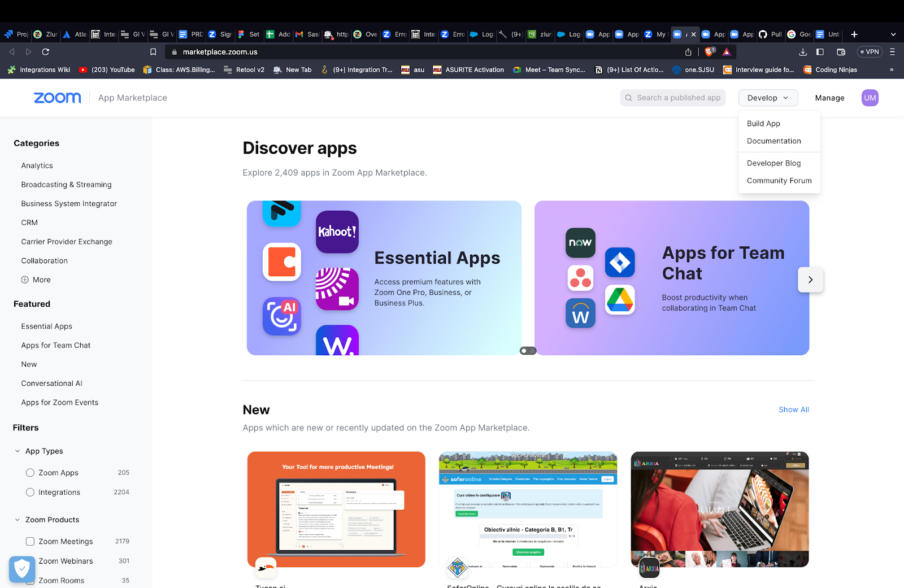904x588 pixels.
Task: Click the Google Drive app icon
Action: point(620,300)
